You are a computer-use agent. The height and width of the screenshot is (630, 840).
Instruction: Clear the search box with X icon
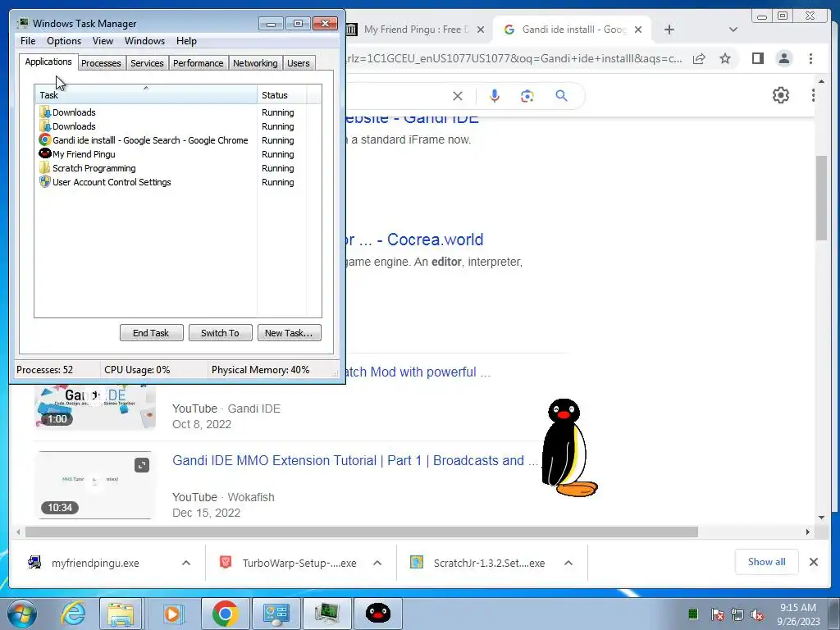point(458,96)
